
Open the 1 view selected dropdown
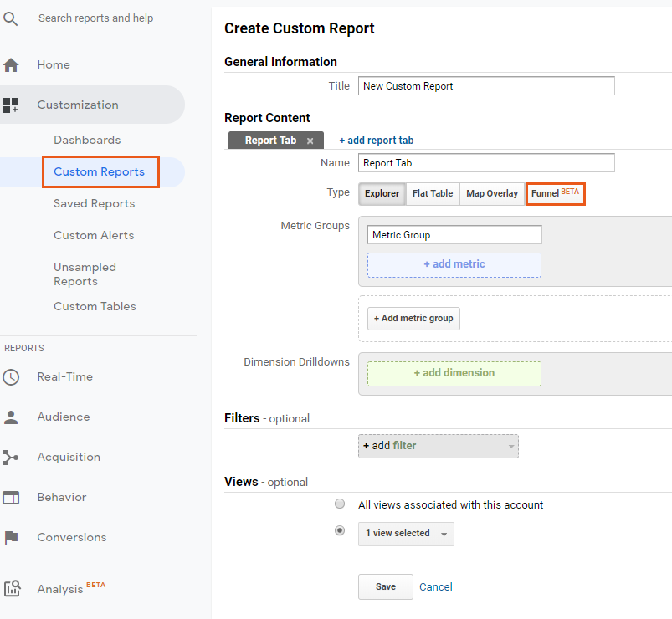406,534
